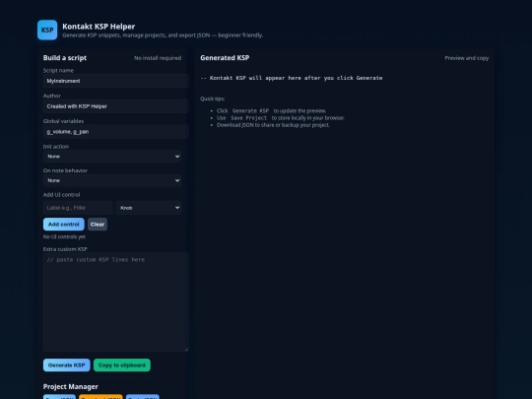Image resolution: width=532 pixels, height=399 pixels.
Task: Focus the Extra custom KSP textarea
Action: click(115, 302)
